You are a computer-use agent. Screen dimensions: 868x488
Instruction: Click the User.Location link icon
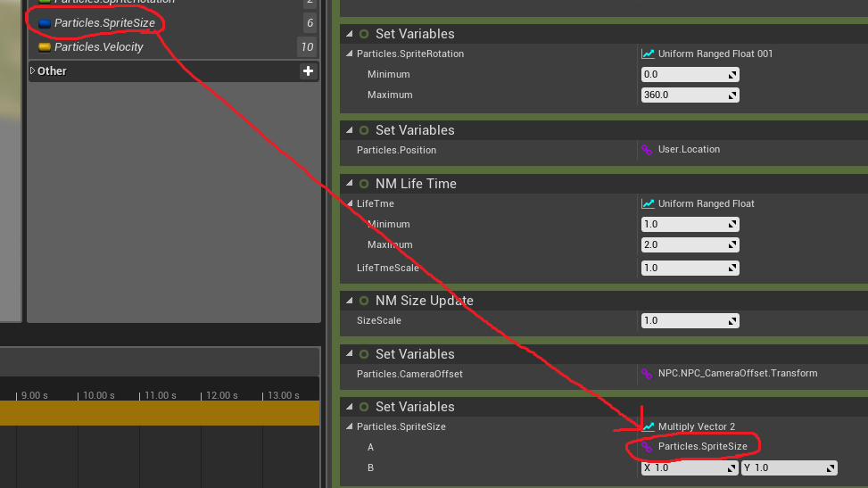(x=647, y=150)
